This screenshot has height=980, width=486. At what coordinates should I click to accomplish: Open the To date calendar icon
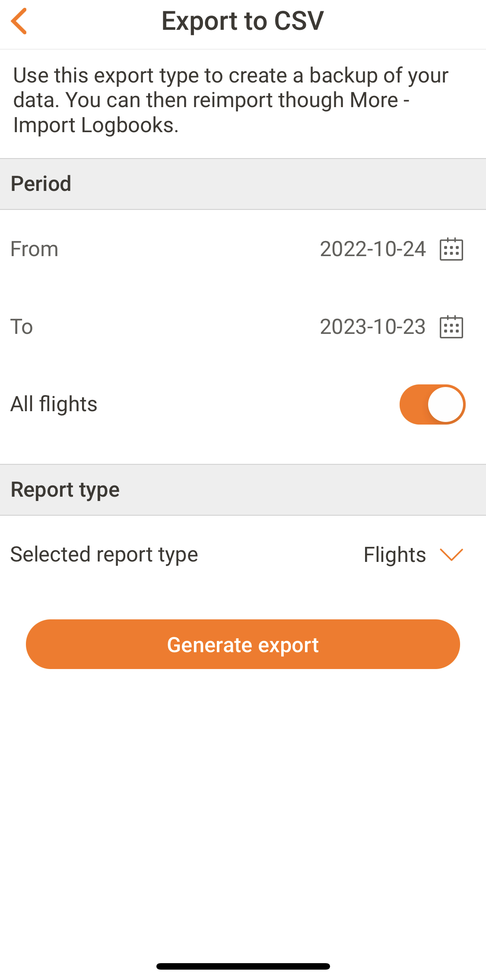pyautogui.click(x=451, y=327)
